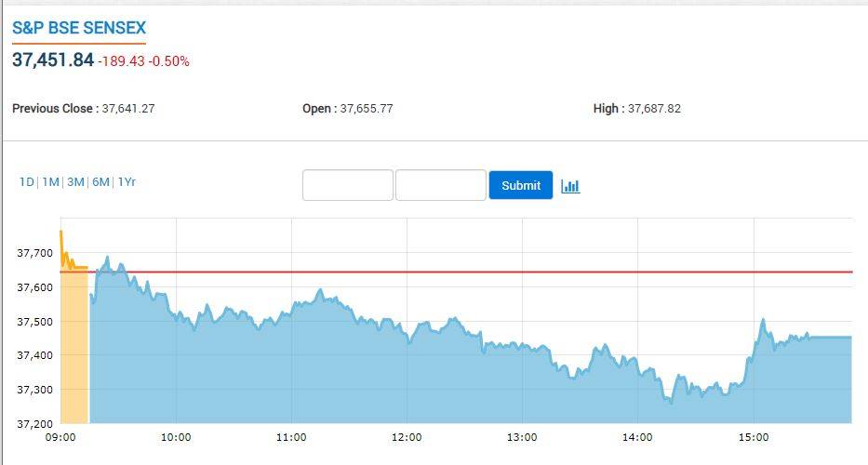Click the 10:00 time axis label
868x465 pixels.
pos(176,437)
